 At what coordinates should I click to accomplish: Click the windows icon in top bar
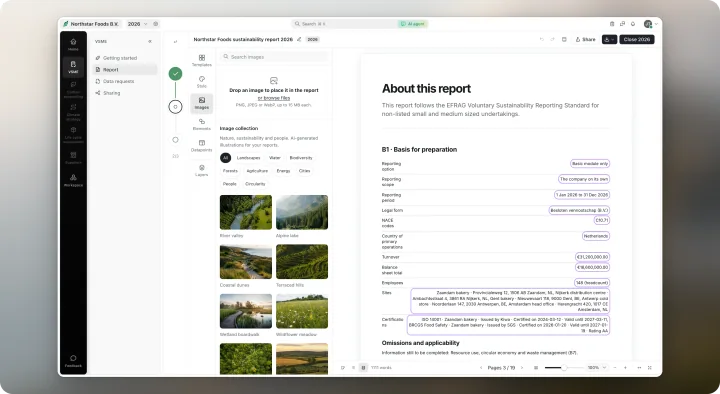(x=622, y=24)
